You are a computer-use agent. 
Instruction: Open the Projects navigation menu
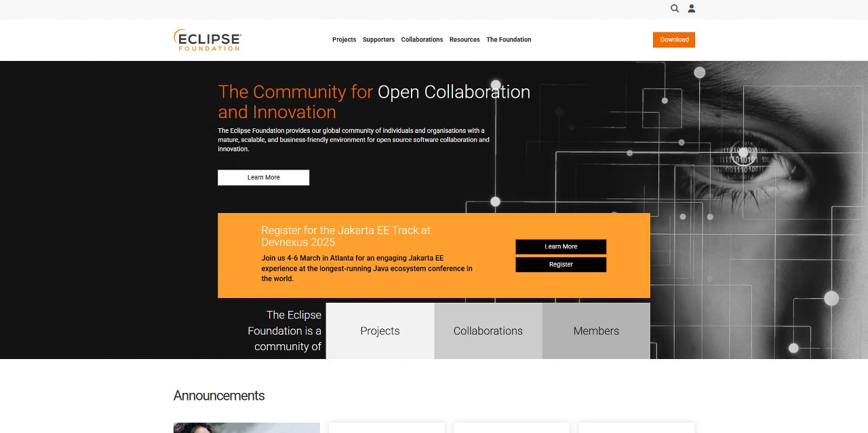coord(344,40)
